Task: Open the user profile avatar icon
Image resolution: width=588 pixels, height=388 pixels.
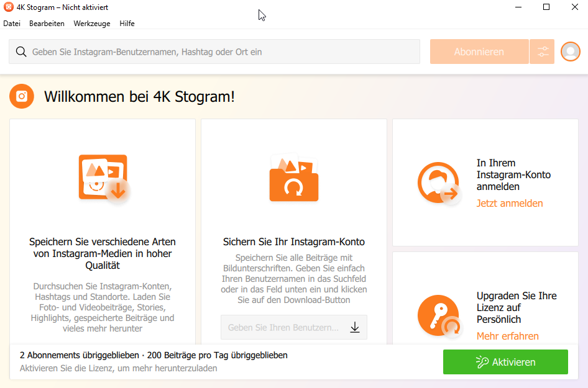Action: click(571, 52)
